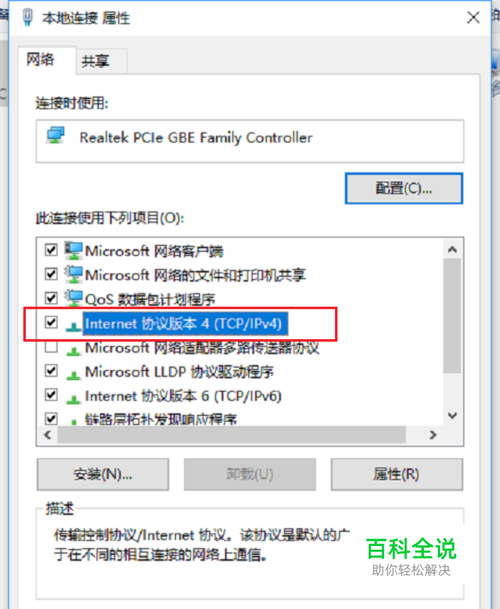Toggle the QoS 数据包计划程序 checkbox
The image size is (500, 609).
click(51, 298)
